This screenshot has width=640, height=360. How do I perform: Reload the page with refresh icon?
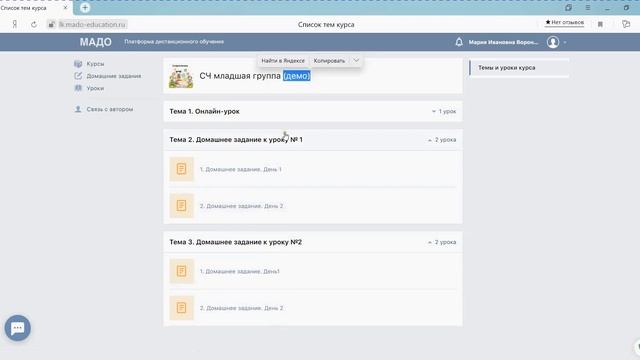34,24
